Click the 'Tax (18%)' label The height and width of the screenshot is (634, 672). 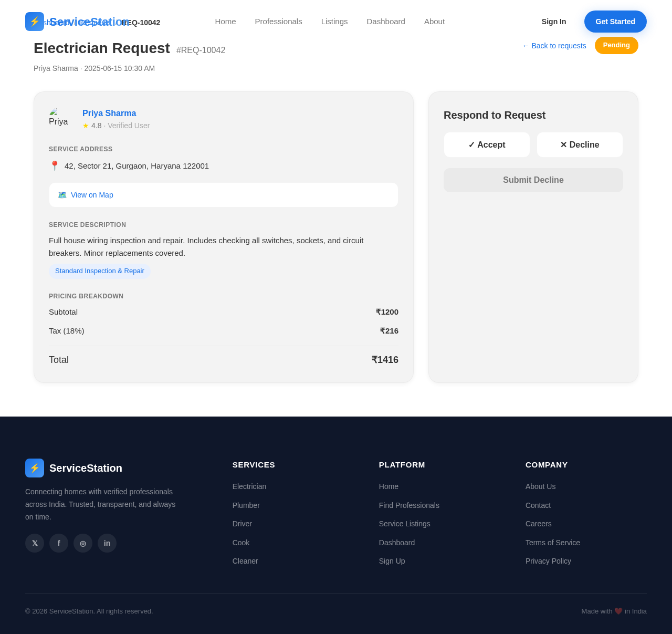(67, 331)
